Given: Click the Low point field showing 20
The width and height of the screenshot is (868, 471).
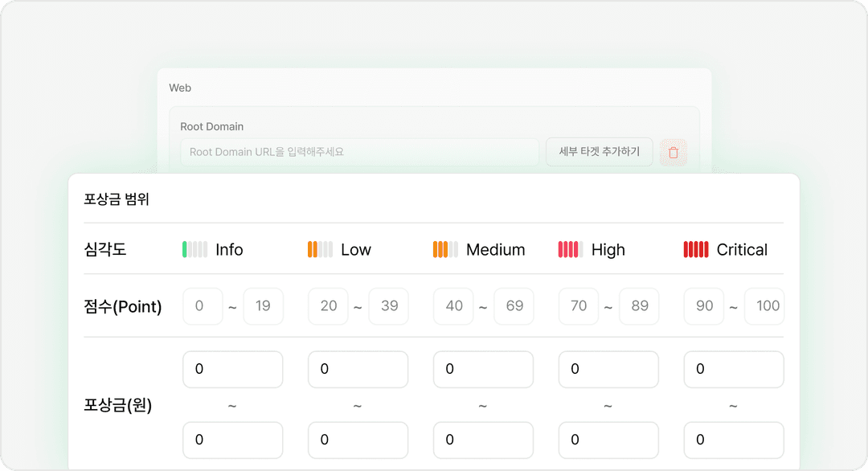Looking at the screenshot, I should click(x=329, y=306).
